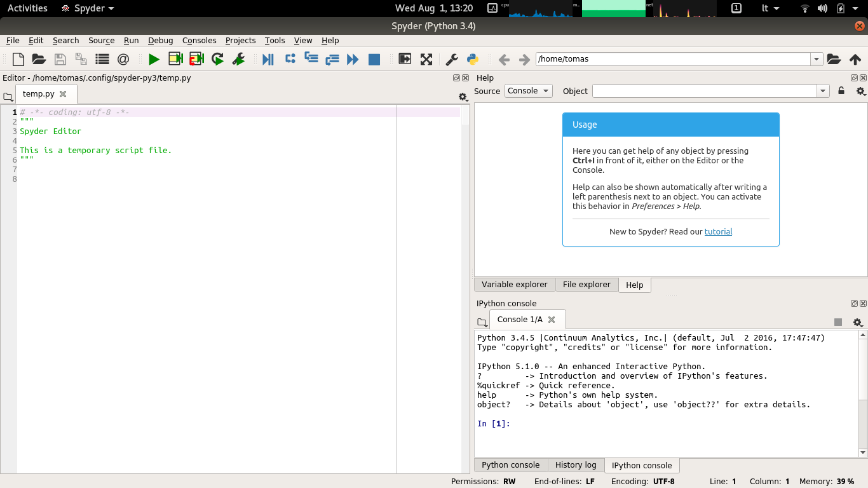Open the Consoles menu
This screenshot has width=868, height=488.
click(200, 40)
